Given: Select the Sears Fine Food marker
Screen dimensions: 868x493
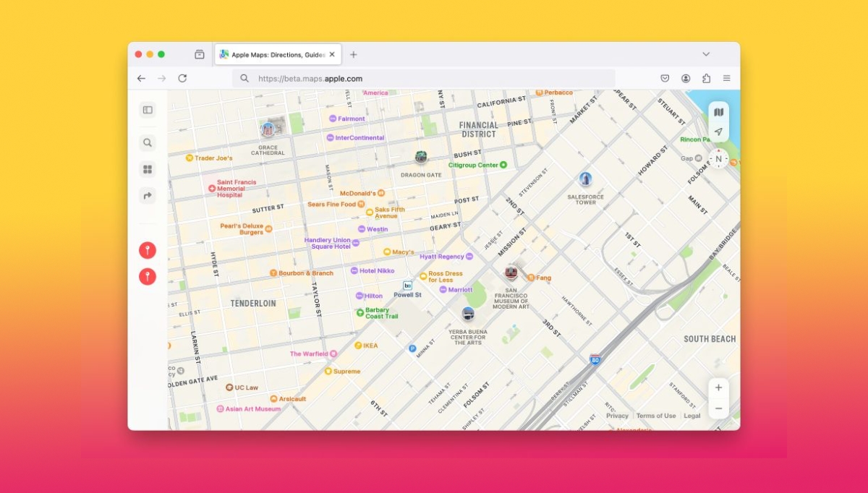Looking at the screenshot, I should click(x=362, y=205).
